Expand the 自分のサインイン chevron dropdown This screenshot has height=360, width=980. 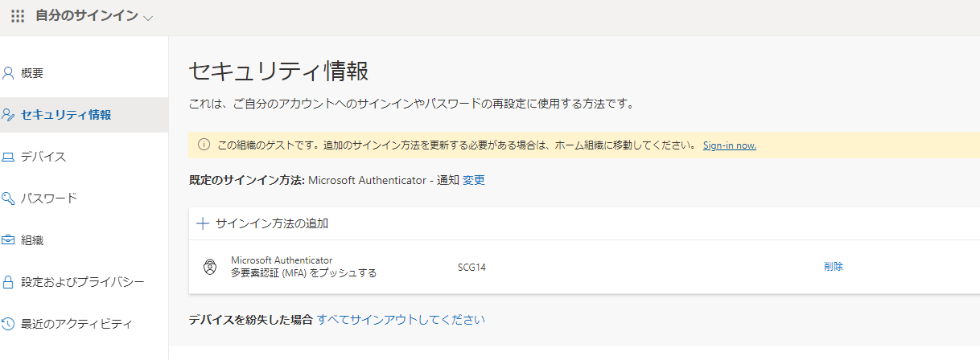[x=147, y=18]
